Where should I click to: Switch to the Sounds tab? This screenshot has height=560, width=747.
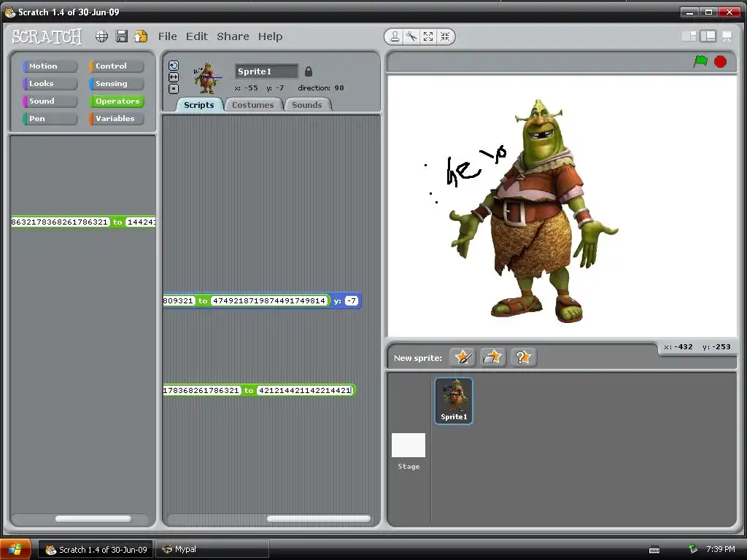[x=307, y=105]
